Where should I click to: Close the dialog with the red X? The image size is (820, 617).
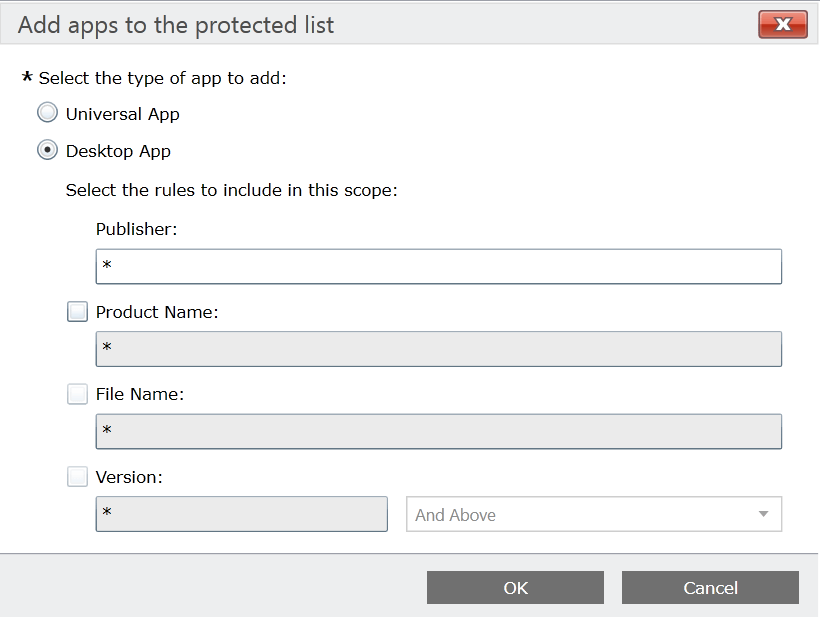point(783,24)
